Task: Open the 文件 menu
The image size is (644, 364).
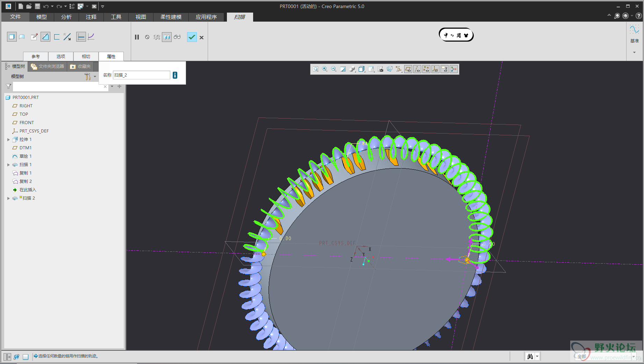Action: [x=15, y=17]
